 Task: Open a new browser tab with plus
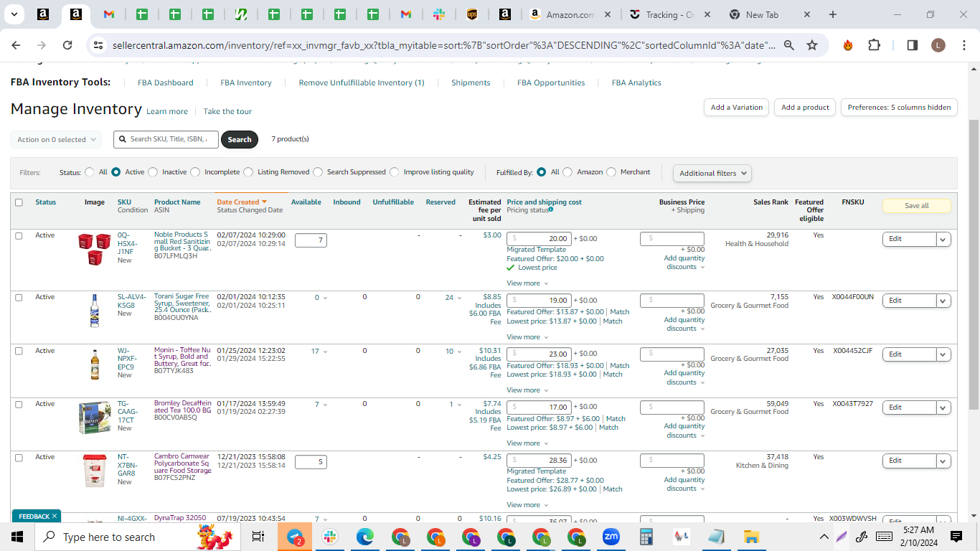coord(833,14)
